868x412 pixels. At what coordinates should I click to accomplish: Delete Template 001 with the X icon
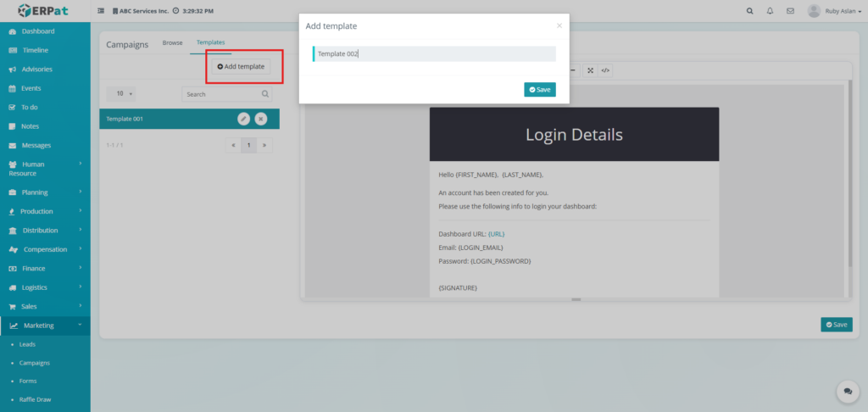point(261,119)
